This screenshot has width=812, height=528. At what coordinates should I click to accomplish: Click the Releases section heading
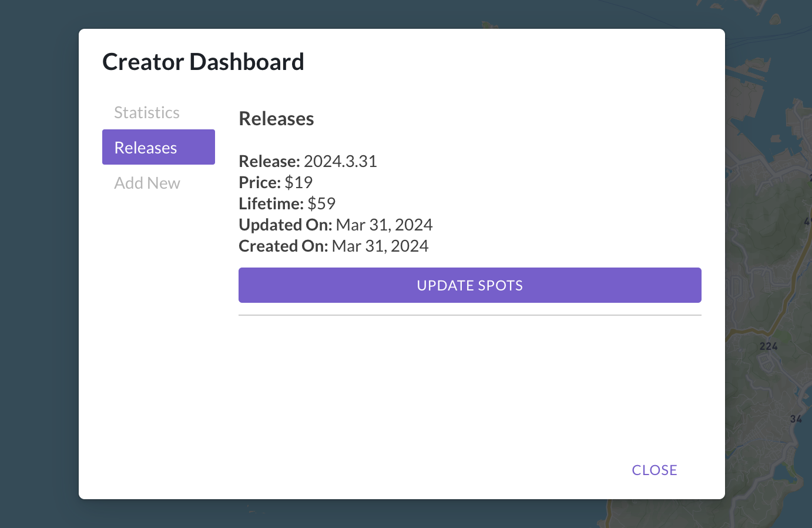pos(276,119)
